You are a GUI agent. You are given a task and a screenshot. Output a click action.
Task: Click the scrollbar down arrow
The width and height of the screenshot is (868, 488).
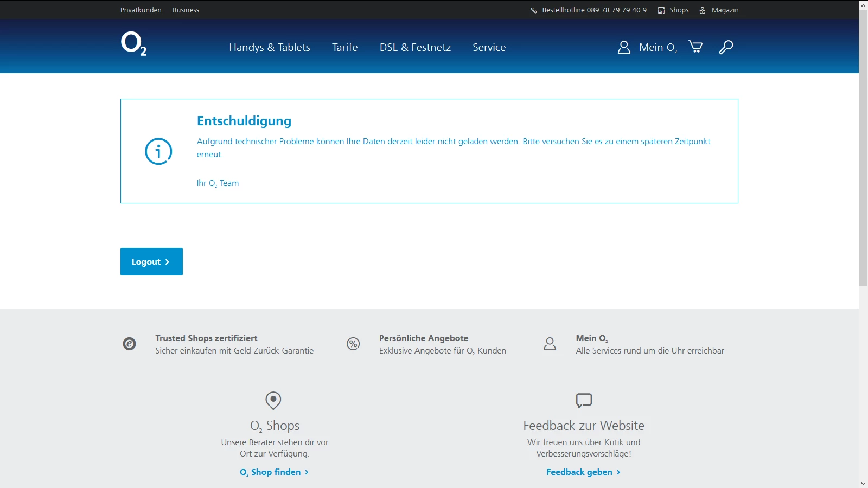pos(864,483)
